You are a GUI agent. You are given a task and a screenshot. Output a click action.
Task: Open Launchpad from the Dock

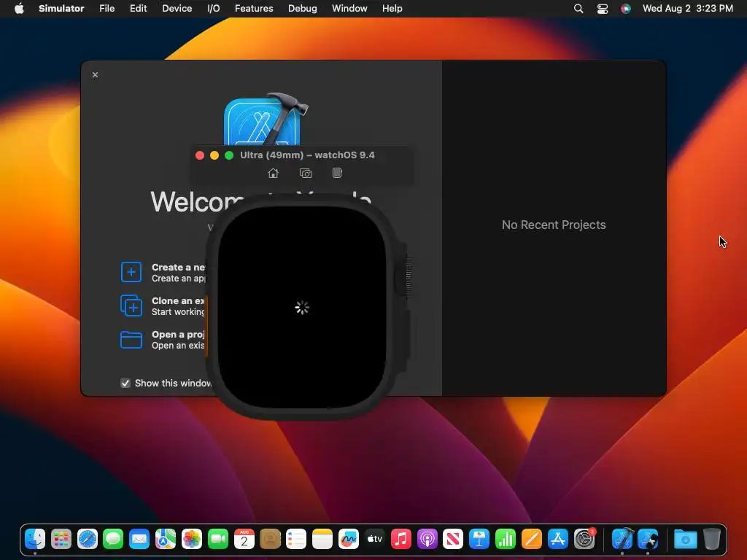pos(61,539)
